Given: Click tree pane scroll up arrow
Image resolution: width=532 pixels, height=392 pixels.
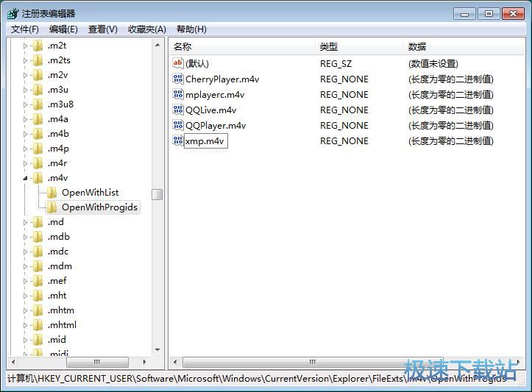Looking at the screenshot, I should 157,45.
